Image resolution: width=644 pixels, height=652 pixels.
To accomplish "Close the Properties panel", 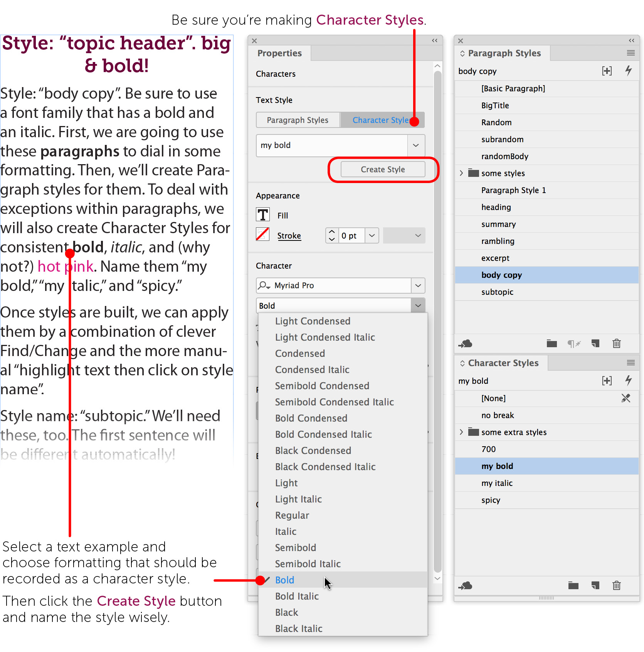I will click(254, 40).
